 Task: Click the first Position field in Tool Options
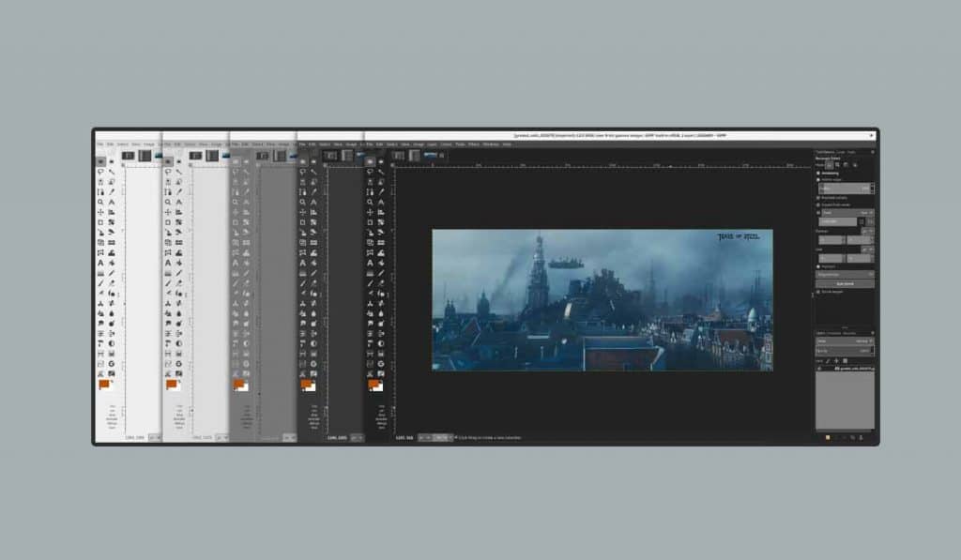point(830,240)
